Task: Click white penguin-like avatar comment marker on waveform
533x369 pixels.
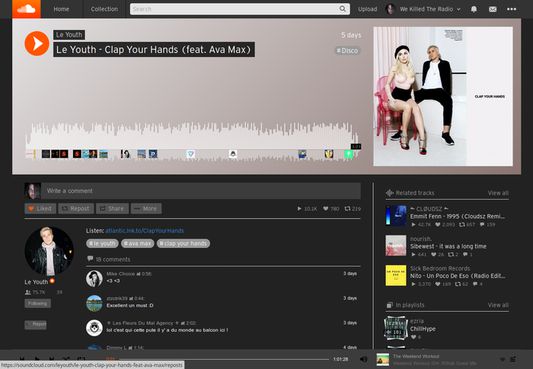Action: coord(233,154)
